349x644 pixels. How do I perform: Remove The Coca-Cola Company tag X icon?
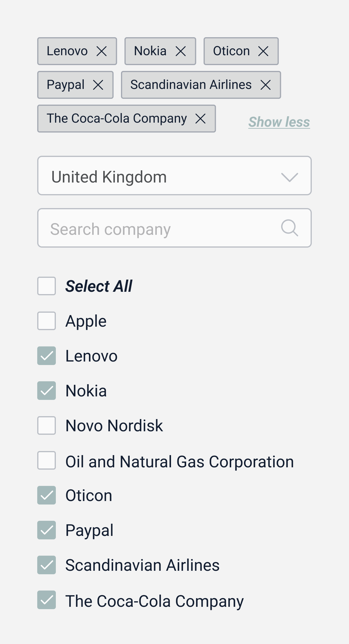(200, 119)
